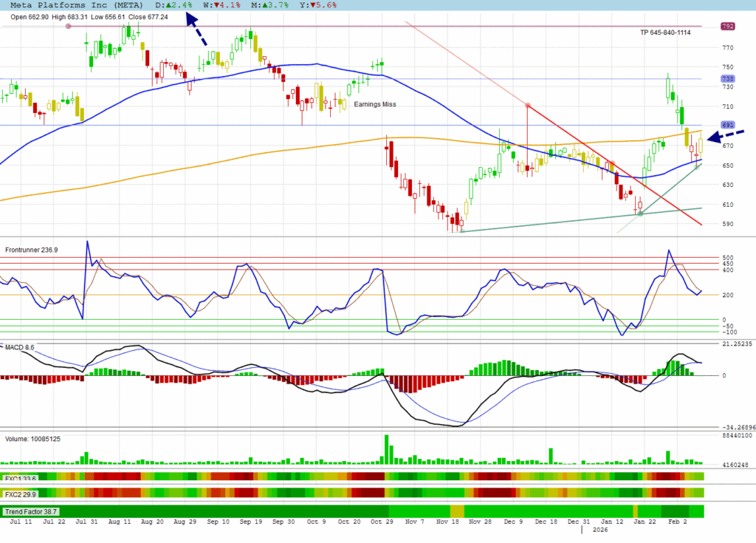Select the green trendline anchor circle near Jan 22

pos(640,214)
